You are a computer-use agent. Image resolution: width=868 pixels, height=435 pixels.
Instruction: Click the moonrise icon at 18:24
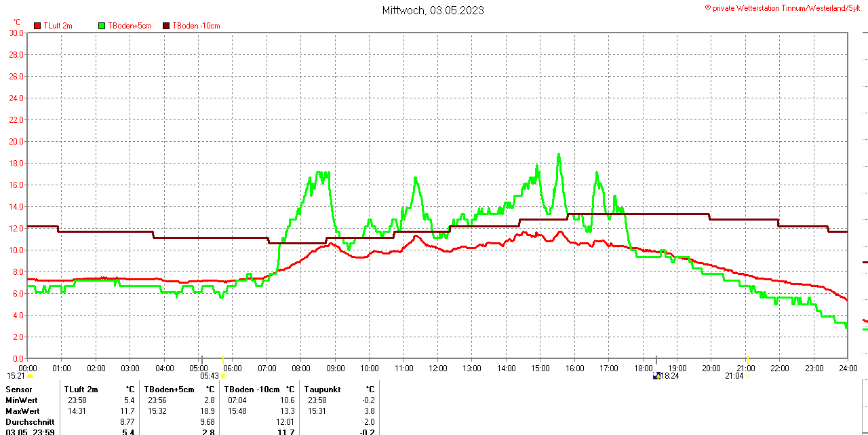click(656, 375)
